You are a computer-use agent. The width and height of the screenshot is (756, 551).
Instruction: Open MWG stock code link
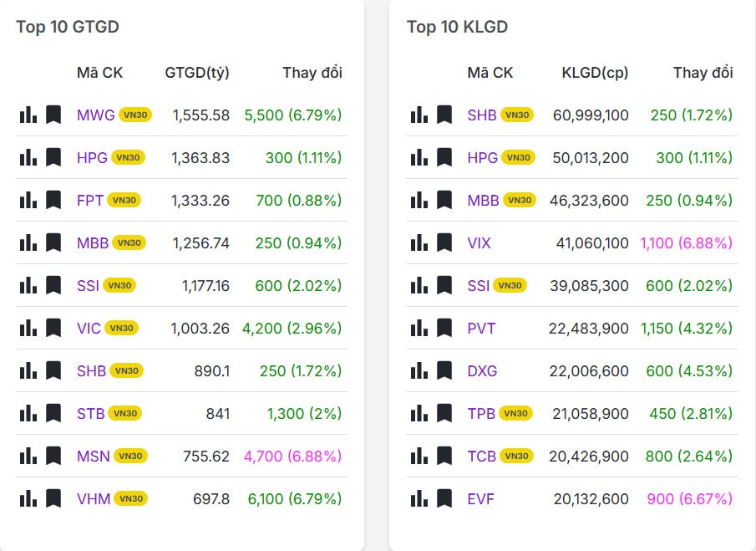click(95, 115)
